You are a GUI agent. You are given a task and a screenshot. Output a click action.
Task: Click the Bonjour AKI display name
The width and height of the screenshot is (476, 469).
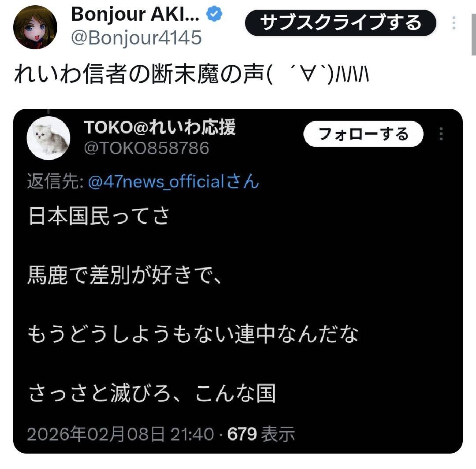[x=135, y=14]
